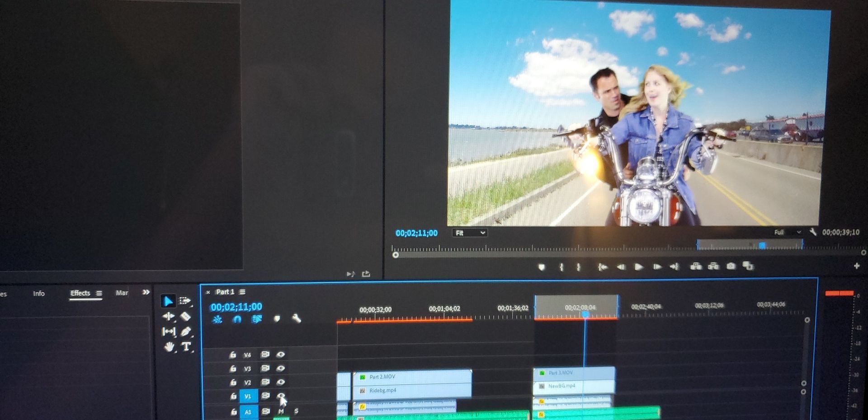Target track V1
This screenshot has height=420, width=868.
pyautogui.click(x=248, y=397)
